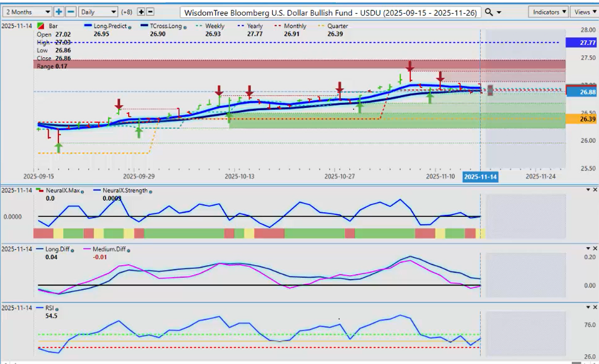
Task: Toggle the Monthly level legend entry
Action: (291, 27)
